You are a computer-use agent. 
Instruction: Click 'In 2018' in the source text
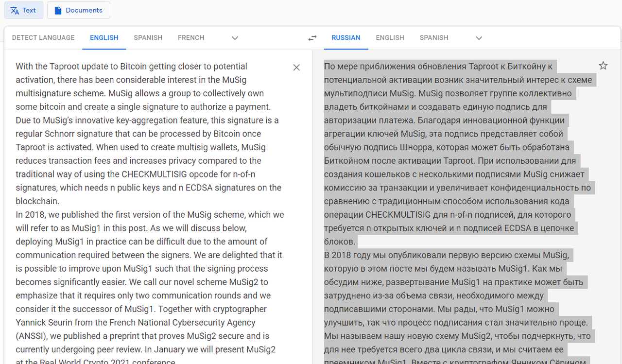[x=29, y=214]
